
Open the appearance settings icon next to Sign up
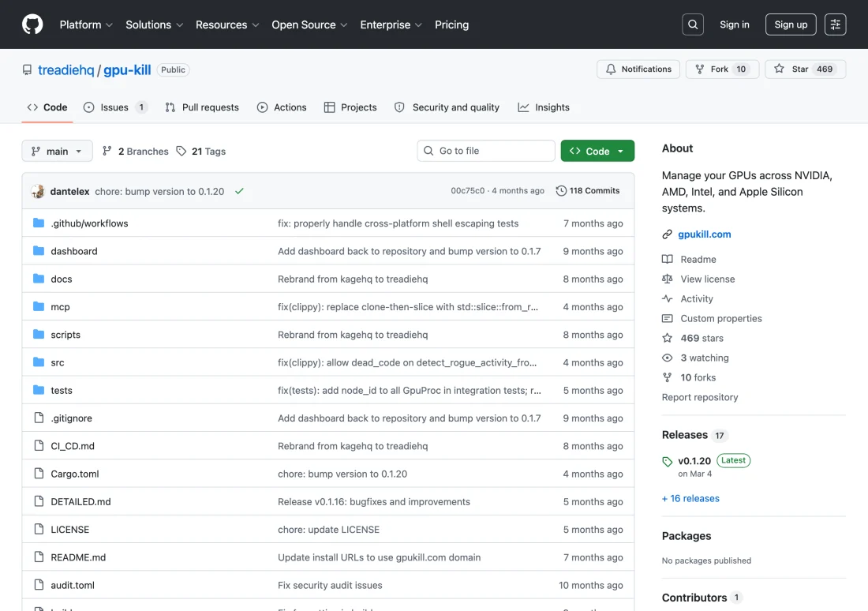[835, 24]
